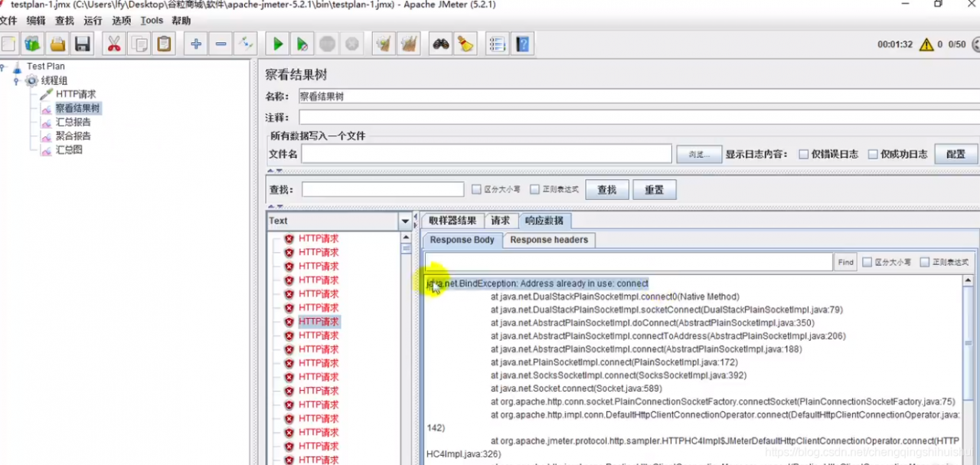980x465 pixels.
Task: Clear results with the single broom icon
Action: coord(384,44)
